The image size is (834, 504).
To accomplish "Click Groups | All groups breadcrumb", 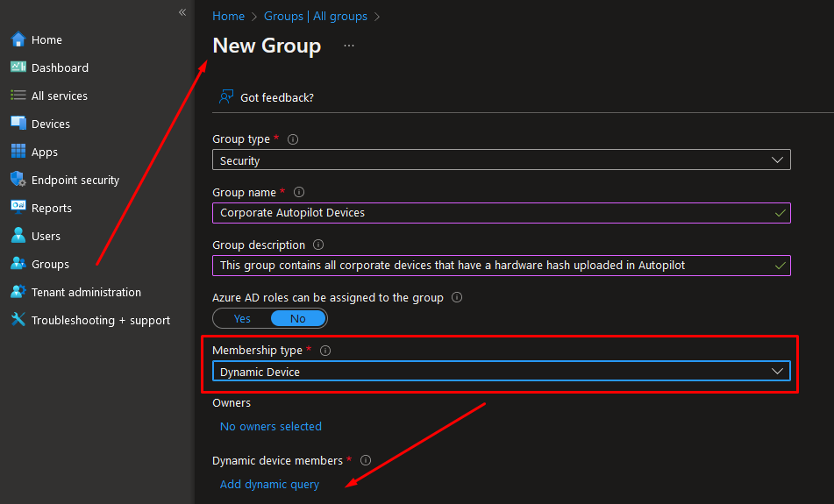I will (316, 17).
